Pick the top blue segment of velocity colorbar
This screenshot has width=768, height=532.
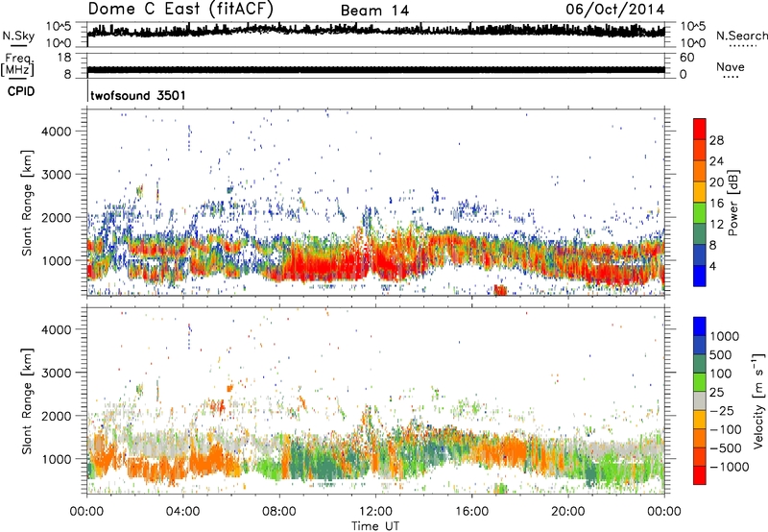(x=700, y=326)
